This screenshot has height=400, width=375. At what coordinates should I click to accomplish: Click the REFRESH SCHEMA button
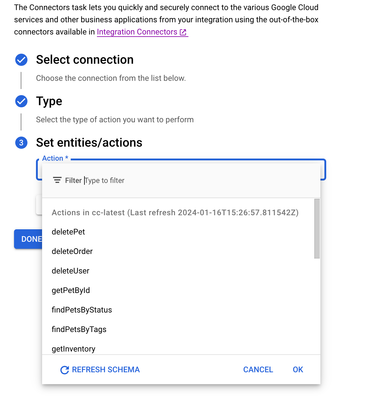pos(100,370)
